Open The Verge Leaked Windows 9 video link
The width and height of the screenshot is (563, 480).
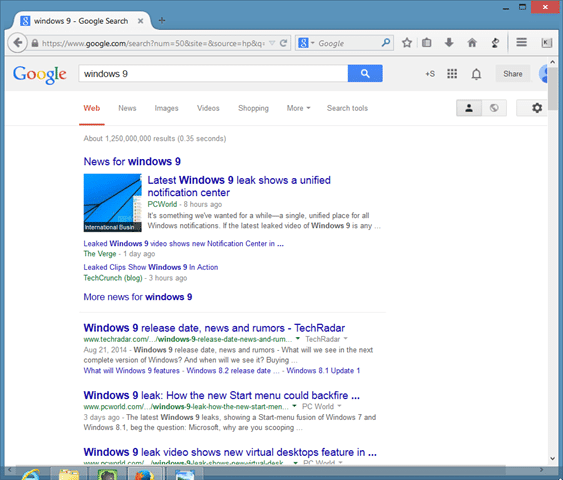coord(183,243)
